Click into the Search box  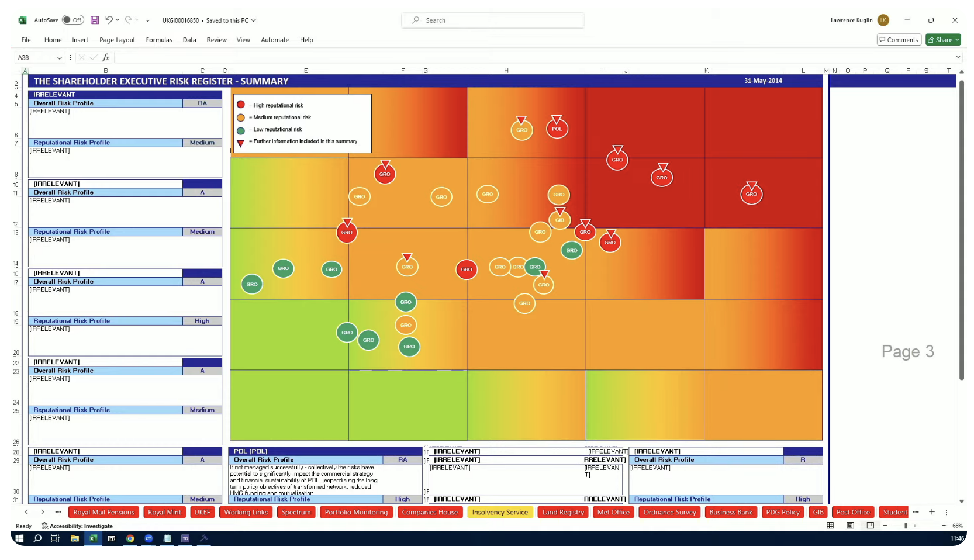click(x=493, y=20)
